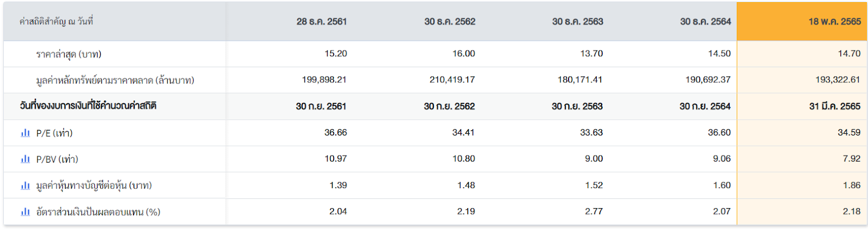
Task: Select the highlighted 18 พ.ค. 2565 column header
Action: coord(834,22)
